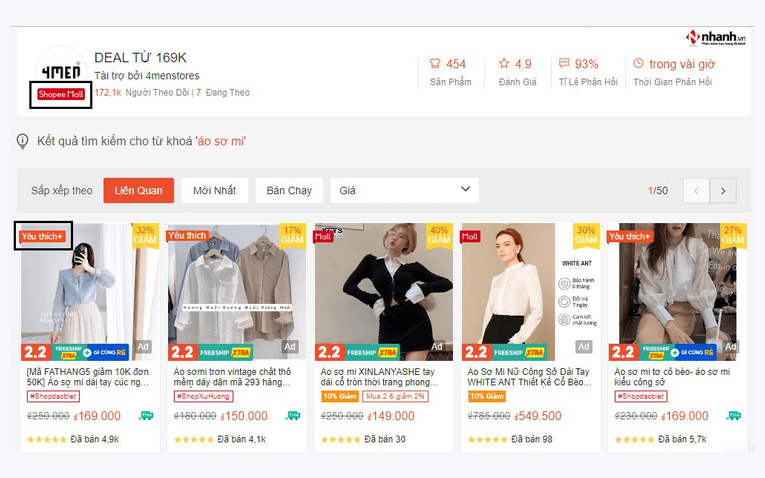Open 7 Đang Theo following count
Screen dimensions: 765x478
[223, 93]
